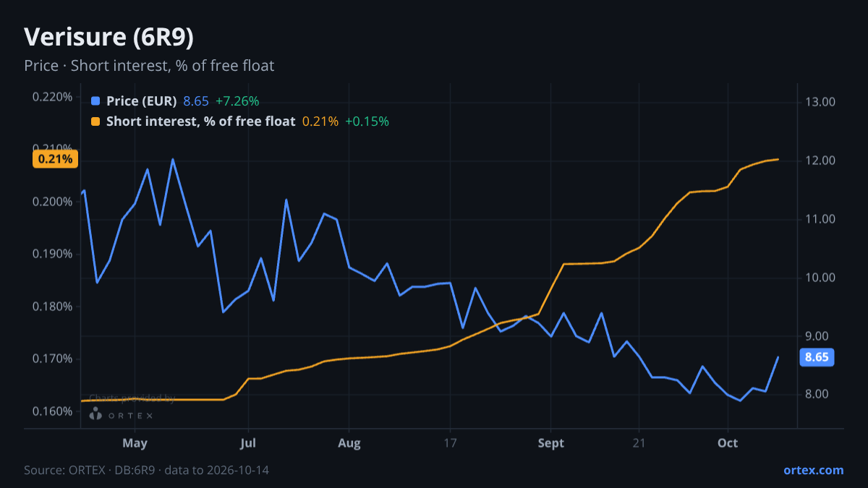Click 'Short interest, % of free float' legend label

point(200,121)
